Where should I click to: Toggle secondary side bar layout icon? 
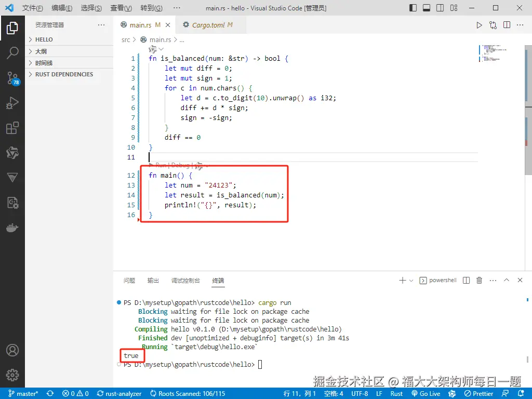pos(440,8)
